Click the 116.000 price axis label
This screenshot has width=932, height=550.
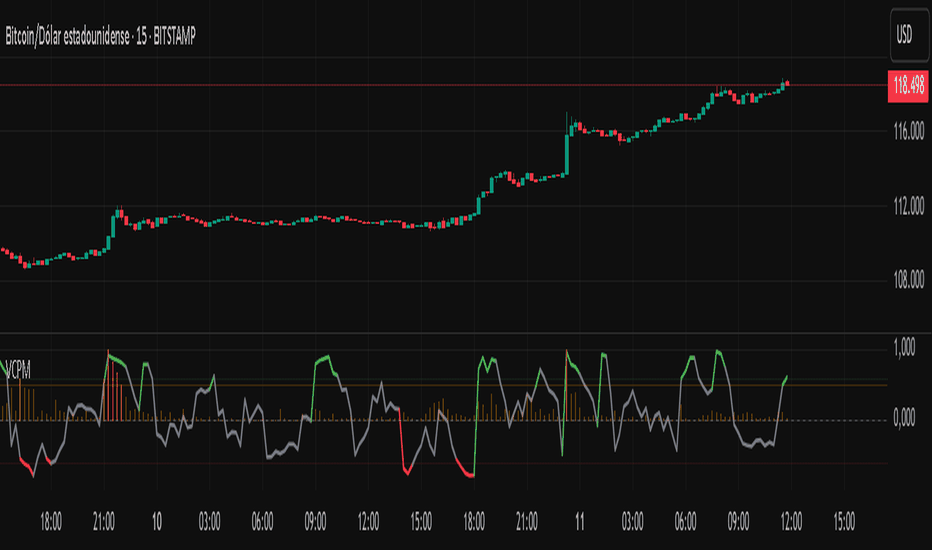coord(909,131)
